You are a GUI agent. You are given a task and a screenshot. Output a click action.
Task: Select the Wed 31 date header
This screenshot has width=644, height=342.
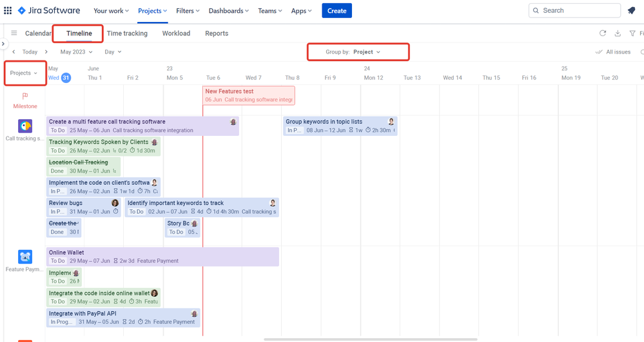(x=59, y=77)
